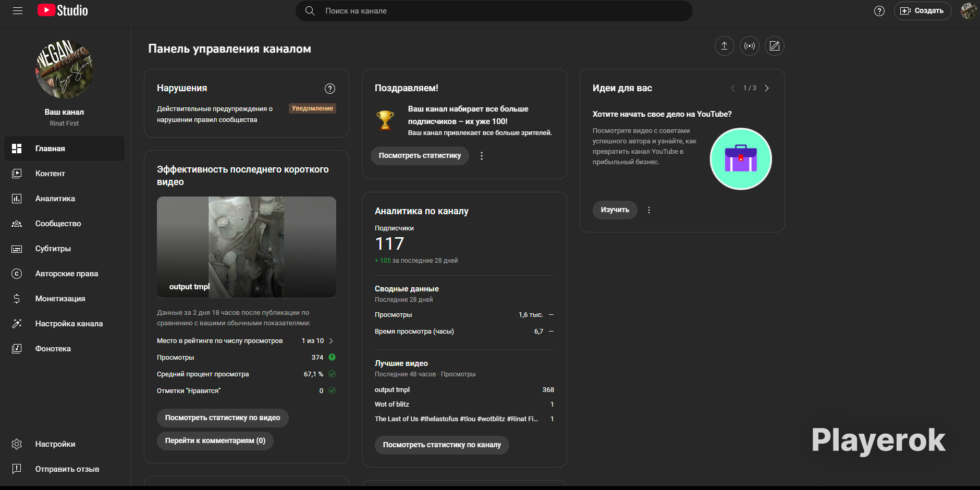Image resolution: width=980 pixels, height=490 pixels.
Task: Click Перейти к комментариям (0) button
Action: tap(215, 441)
